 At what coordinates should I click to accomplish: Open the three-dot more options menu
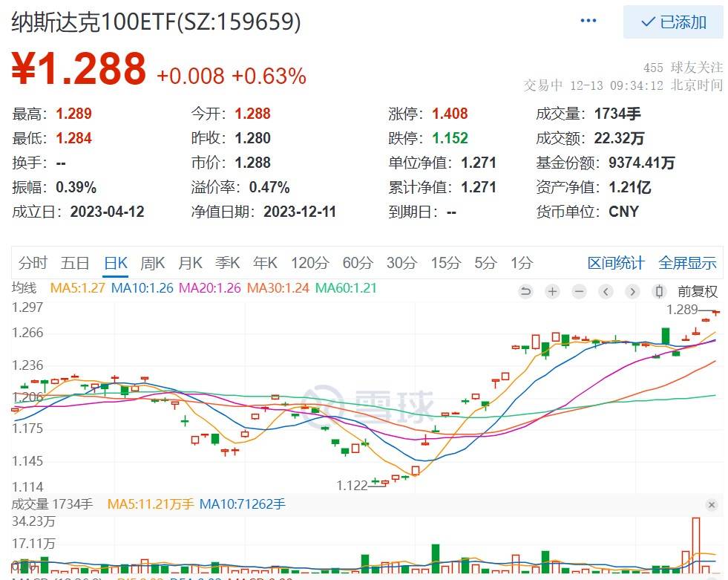588,21
